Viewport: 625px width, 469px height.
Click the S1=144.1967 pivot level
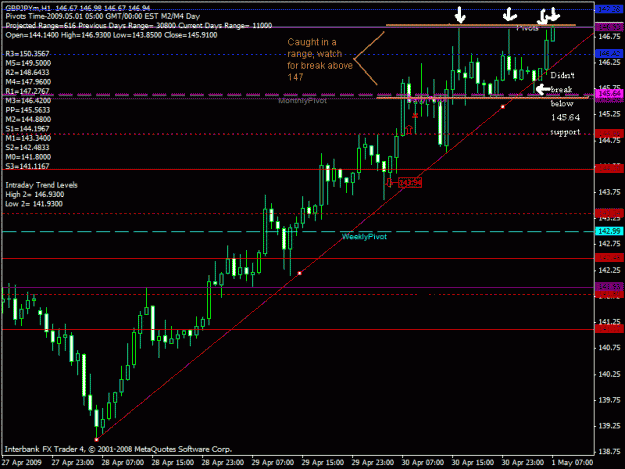(x=28, y=129)
